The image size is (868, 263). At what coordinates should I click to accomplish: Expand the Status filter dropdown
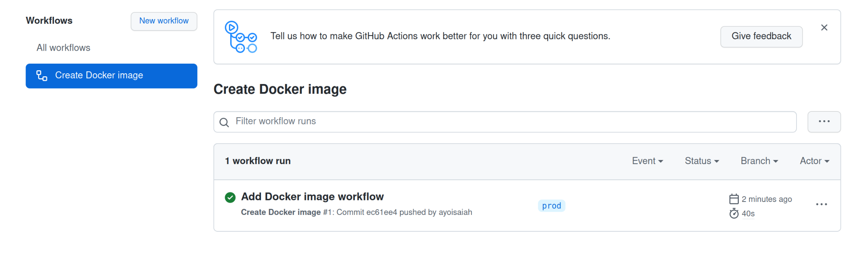click(701, 161)
